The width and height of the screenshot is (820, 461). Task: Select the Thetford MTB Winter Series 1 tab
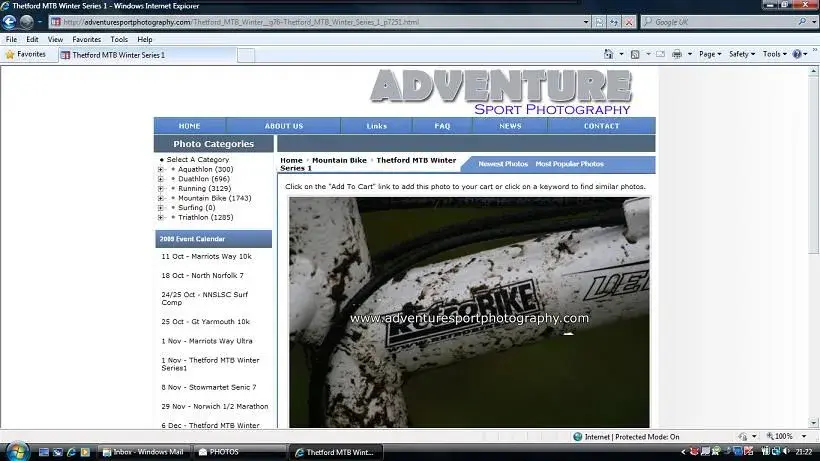pos(146,55)
